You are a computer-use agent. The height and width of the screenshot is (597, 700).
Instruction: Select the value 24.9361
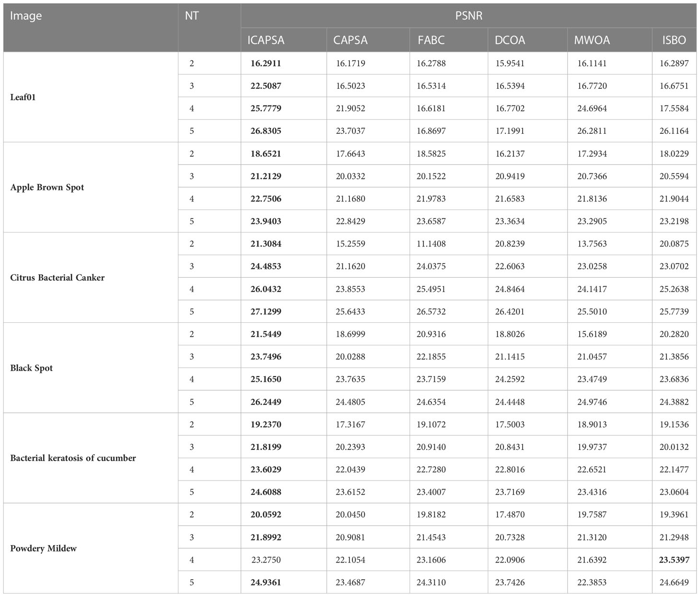coord(266,583)
